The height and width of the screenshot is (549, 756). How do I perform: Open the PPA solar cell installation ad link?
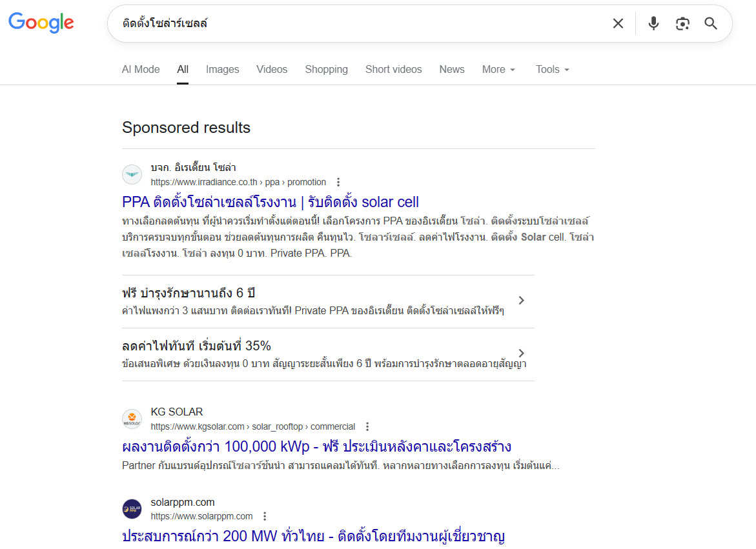[x=271, y=202]
